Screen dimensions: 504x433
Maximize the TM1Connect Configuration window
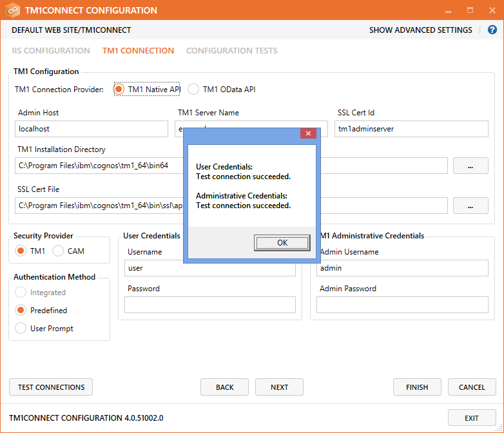(470, 10)
